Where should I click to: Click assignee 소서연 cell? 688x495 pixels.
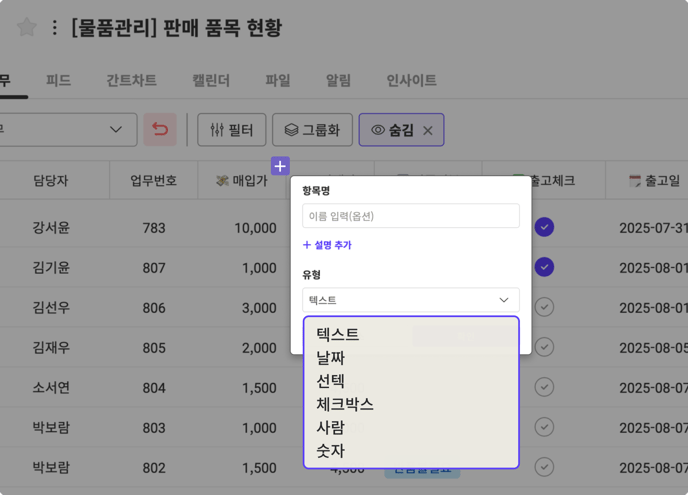coord(51,387)
